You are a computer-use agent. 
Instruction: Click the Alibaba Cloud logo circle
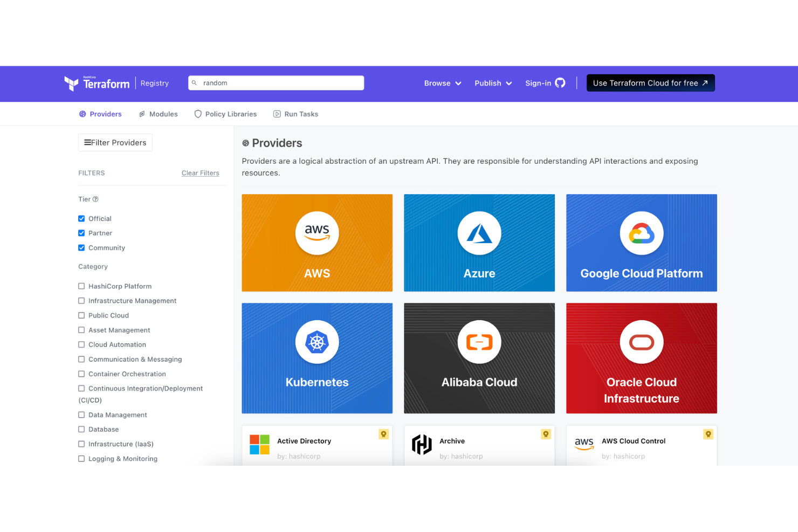479,342
